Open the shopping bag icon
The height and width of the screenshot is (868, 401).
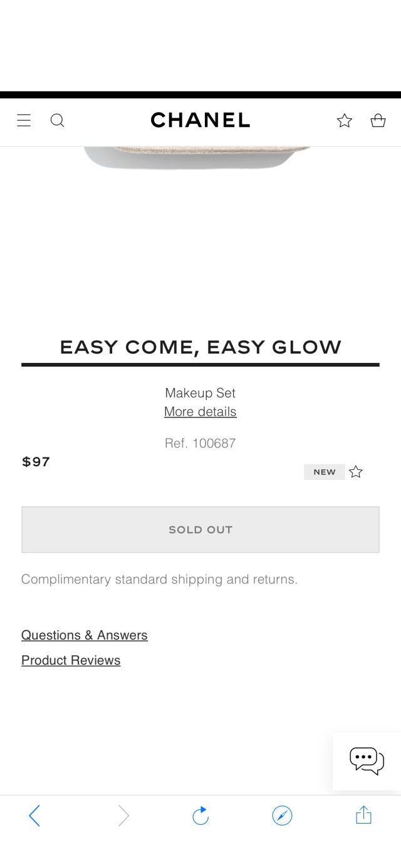pos(378,120)
